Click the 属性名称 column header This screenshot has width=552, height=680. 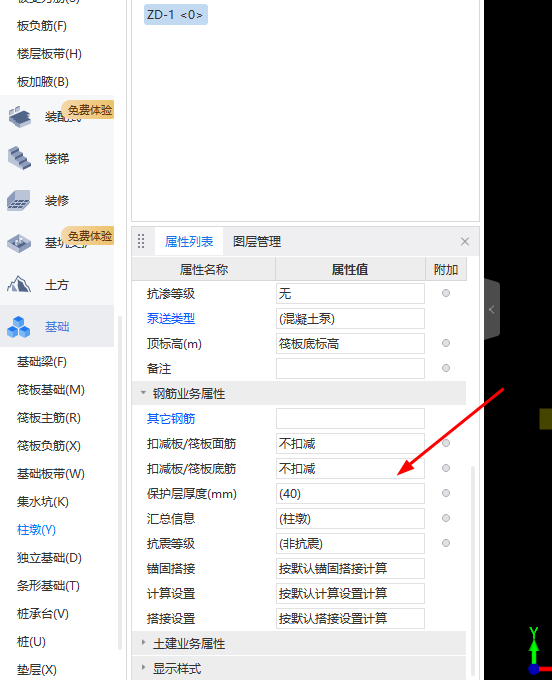pyautogui.click(x=204, y=269)
